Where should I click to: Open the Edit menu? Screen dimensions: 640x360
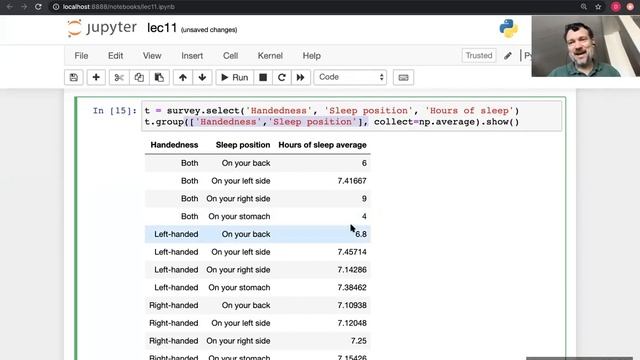coord(116,56)
